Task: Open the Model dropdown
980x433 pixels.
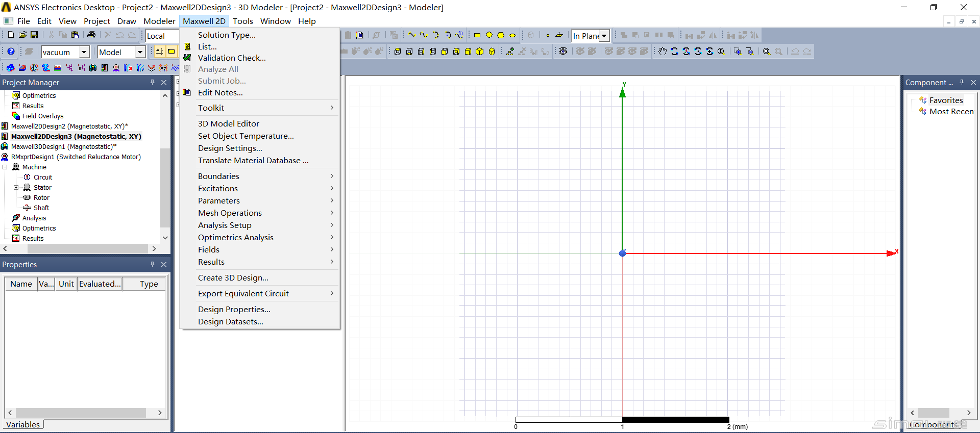Action: pos(140,52)
